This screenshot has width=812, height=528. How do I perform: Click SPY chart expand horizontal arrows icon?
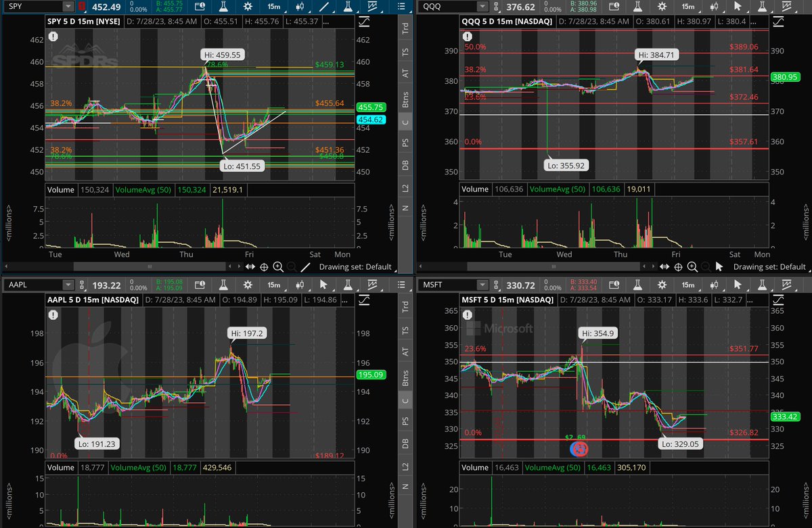click(x=250, y=266)
